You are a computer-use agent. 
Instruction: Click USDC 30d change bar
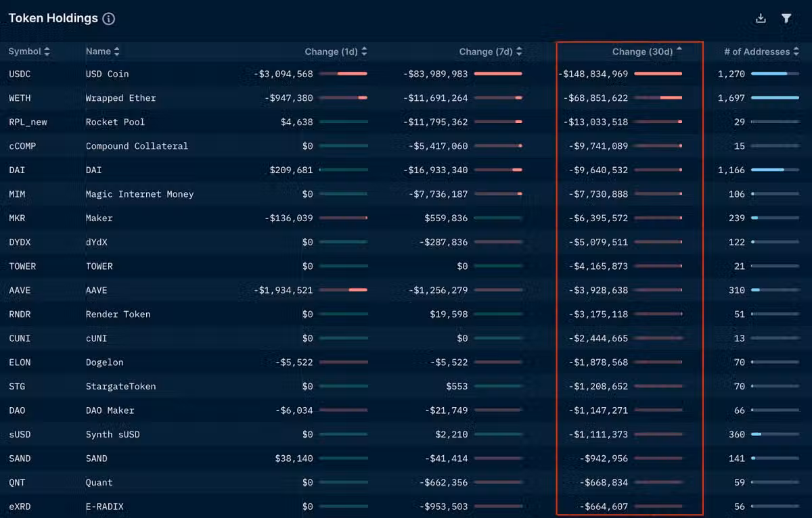(658, 74)
